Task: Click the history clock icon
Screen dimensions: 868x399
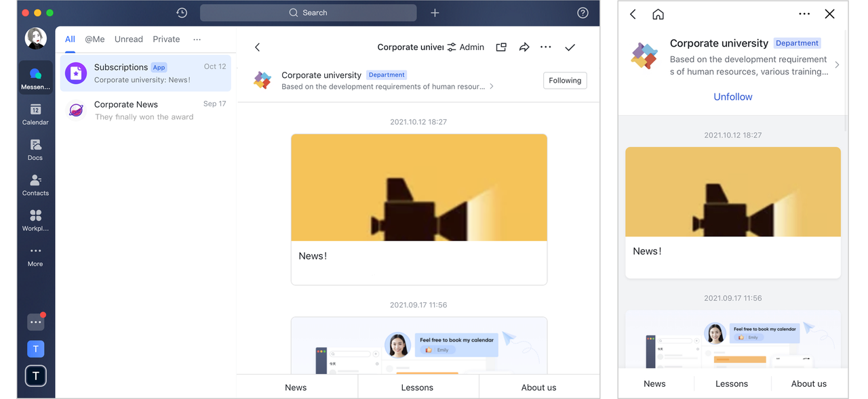Action: tap(182, 13)
